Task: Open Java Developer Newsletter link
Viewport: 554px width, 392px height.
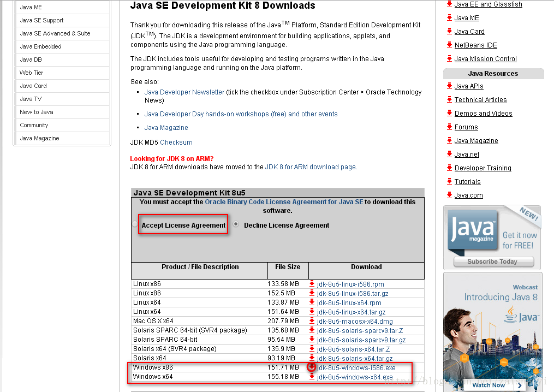Action: pos(184,92)
